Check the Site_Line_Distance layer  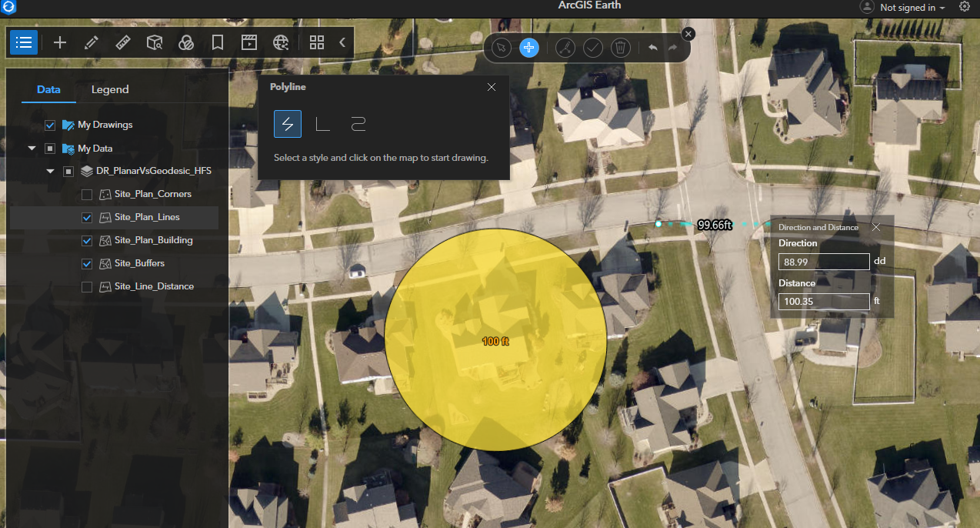click(87, 286)
